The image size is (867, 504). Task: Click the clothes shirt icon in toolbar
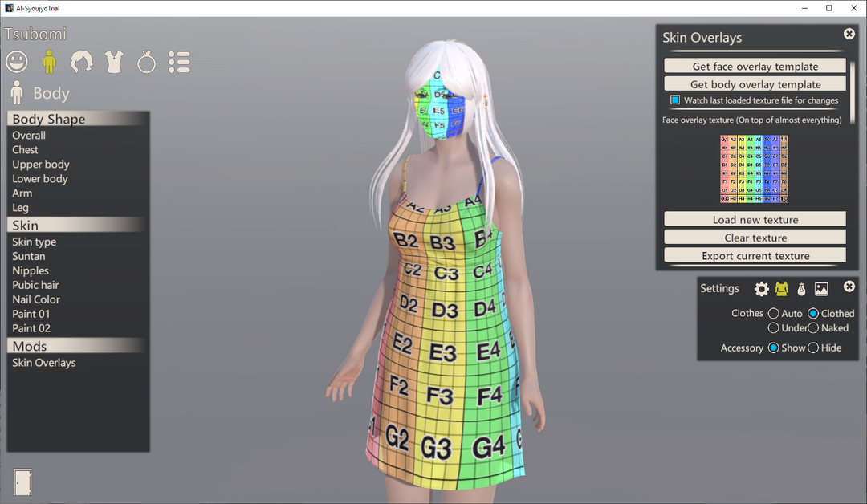pos(113,62)
